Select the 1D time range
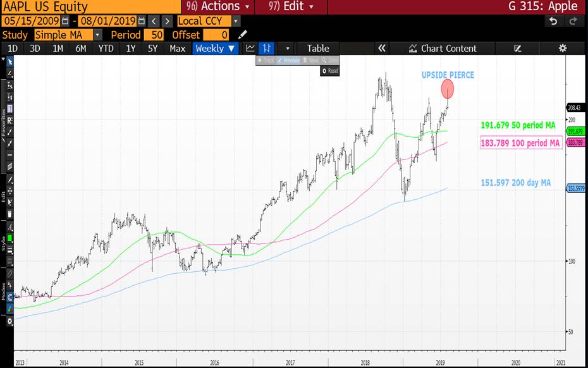 [x=13, y=49]
